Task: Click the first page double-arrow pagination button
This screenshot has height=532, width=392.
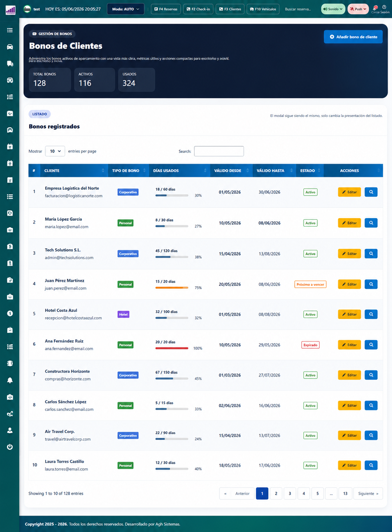Action: click(x=225, y=493)
